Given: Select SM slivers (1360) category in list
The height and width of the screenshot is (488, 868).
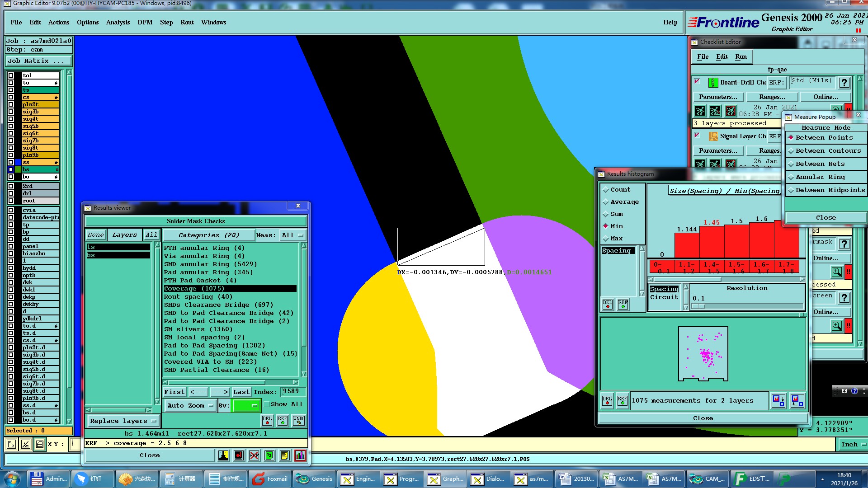Looking at the screenshot, I should [198, 329].
